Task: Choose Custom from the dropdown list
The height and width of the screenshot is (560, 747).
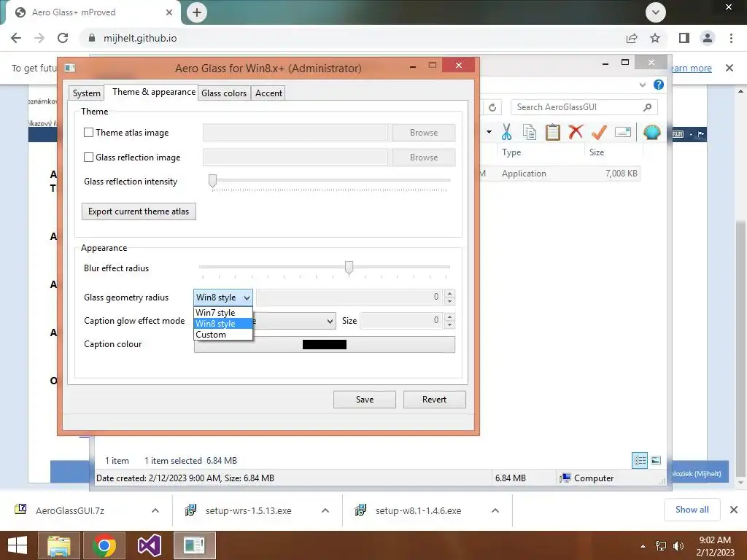Action: pos(223,335)
